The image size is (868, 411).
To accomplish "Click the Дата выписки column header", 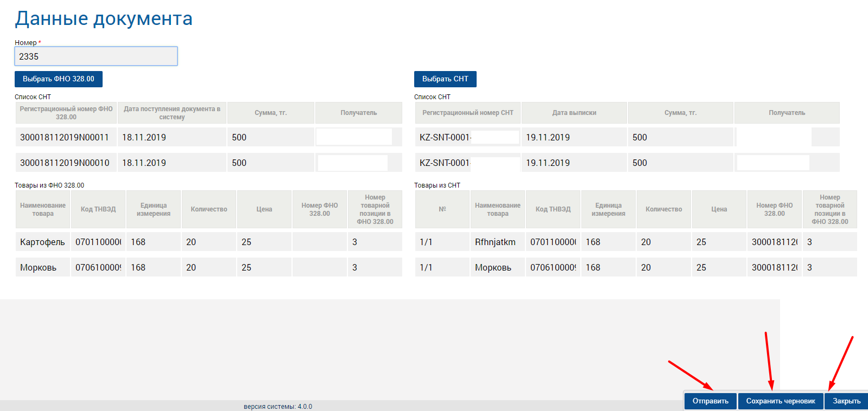I will point(574,113).
